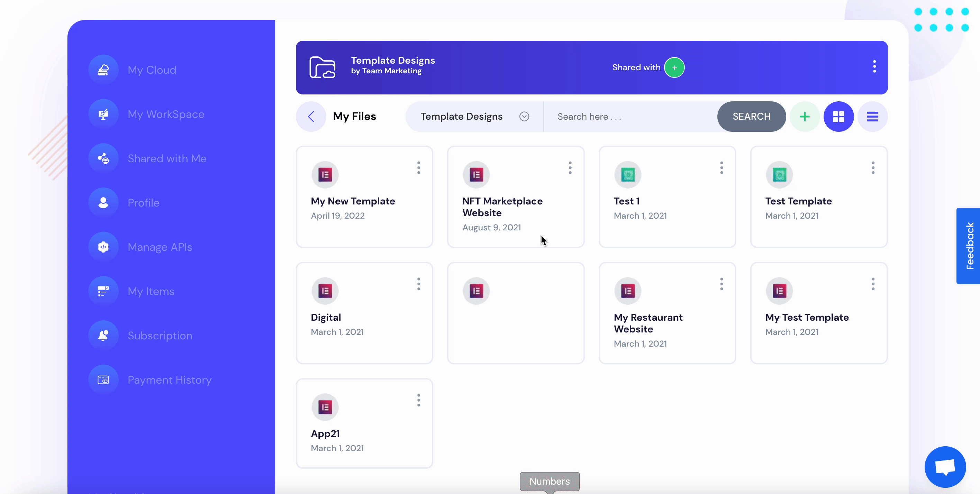Click the Search input field
Viewport: 980px width, 494px height.
pyautogui.click(x=630, y=116)
